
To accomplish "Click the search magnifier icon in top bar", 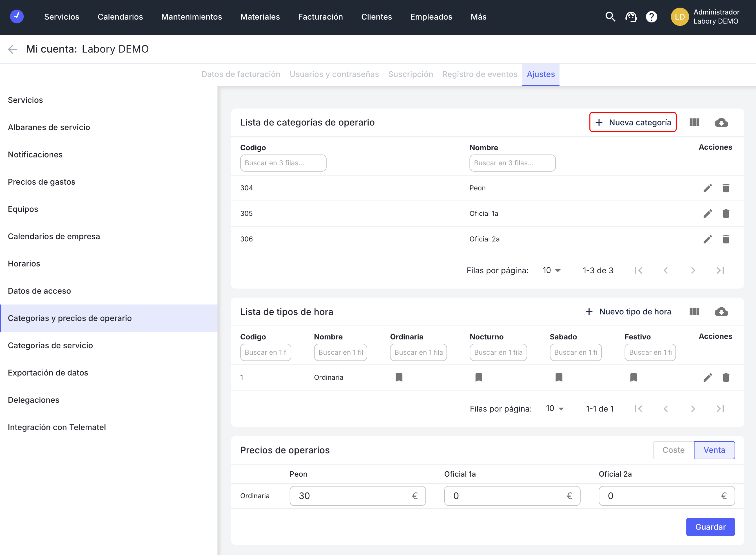I will (x=610, y=17).
